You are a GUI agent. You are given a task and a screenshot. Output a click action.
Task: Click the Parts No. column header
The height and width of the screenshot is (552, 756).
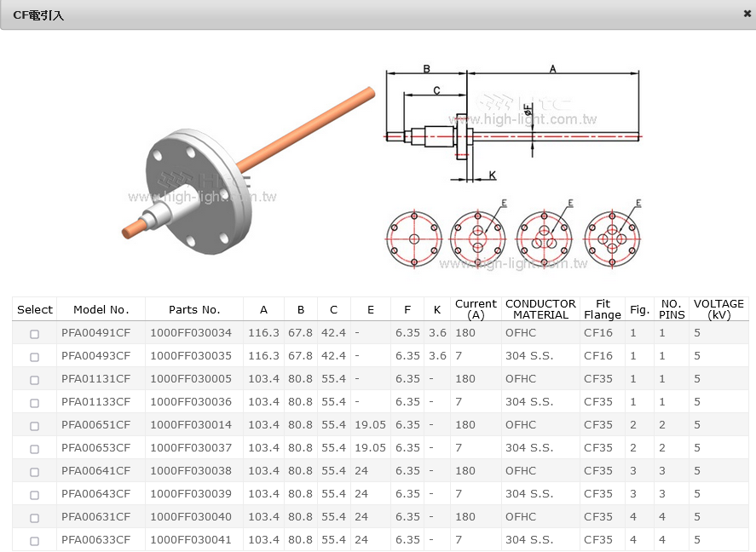194,309
